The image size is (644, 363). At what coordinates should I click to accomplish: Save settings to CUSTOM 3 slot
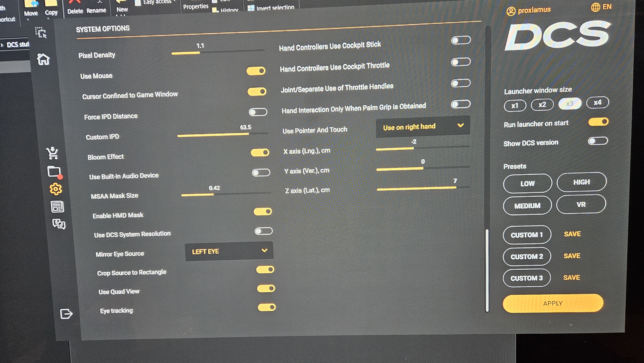coord(572,278)
